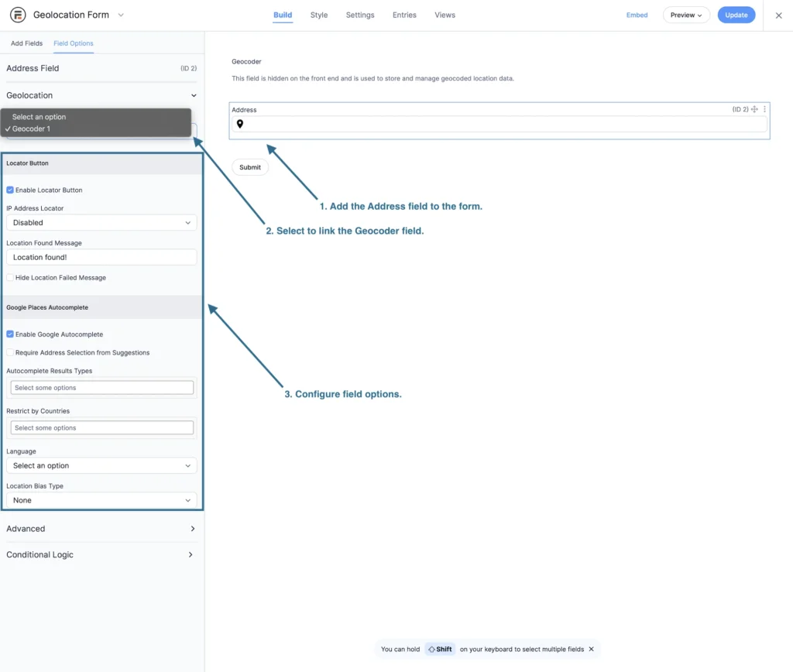Collapse the Geolocation section
Screen dimensions: 793x672
click(x=193, y=96)
